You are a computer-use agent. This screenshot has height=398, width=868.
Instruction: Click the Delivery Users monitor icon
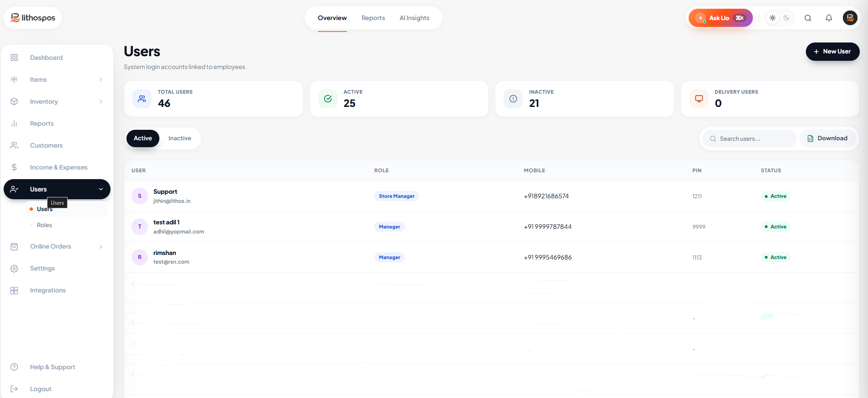tap(699, 99)
